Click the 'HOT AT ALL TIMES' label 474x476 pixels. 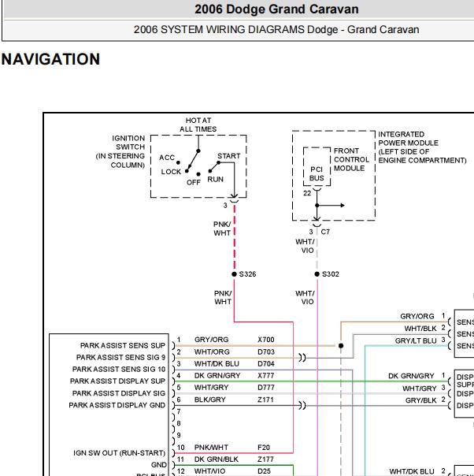click(x=198, y=125)
